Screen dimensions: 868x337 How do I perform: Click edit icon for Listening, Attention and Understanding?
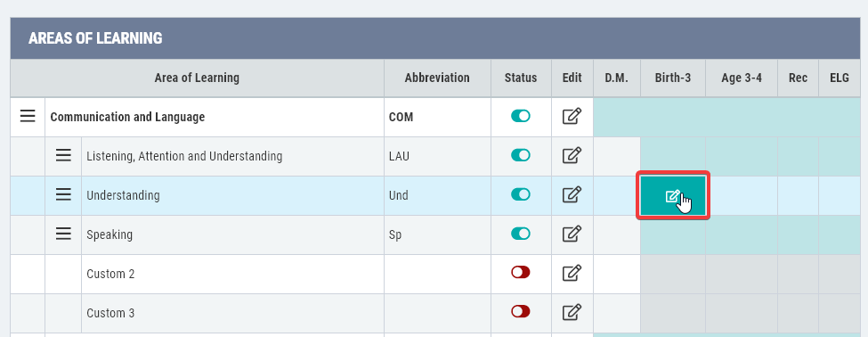(x=572, y=156)
